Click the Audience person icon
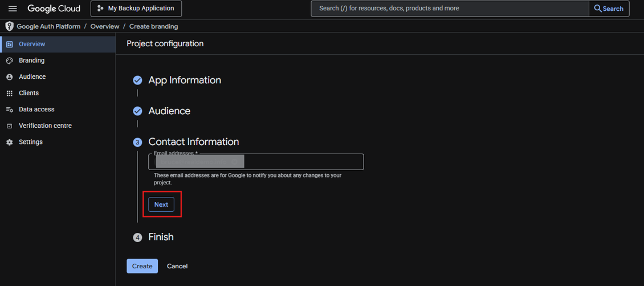 pos(10,77)
